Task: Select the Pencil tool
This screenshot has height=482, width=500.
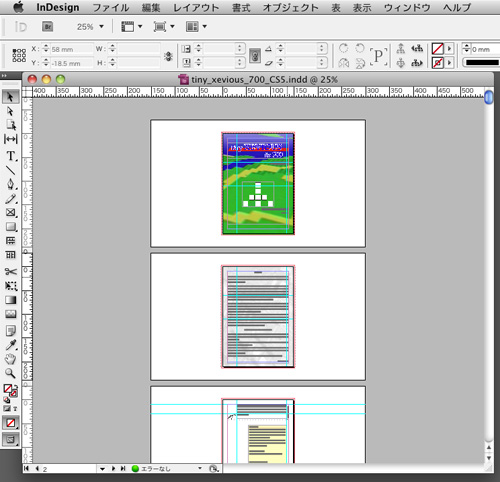Action: (10, 199)
